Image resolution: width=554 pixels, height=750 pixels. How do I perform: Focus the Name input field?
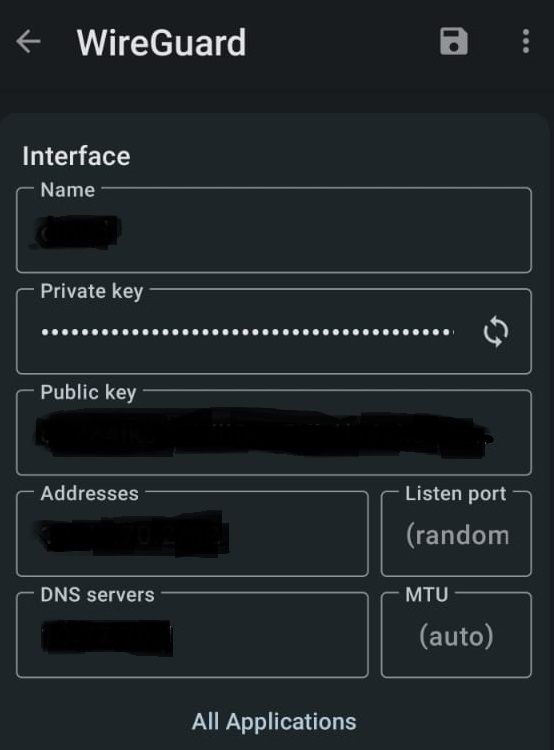click(x=274, y=230)
